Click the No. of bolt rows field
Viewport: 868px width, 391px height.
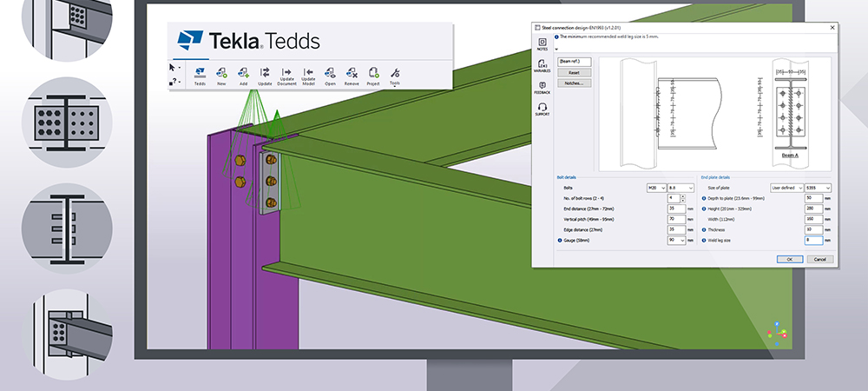pyautogui.click(x=674, y=198)
